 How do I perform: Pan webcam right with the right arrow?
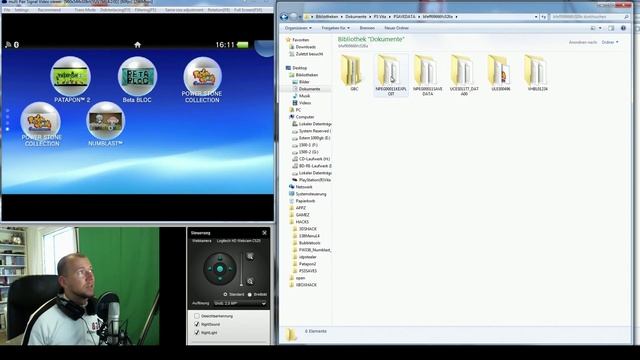tap(230, 269)
